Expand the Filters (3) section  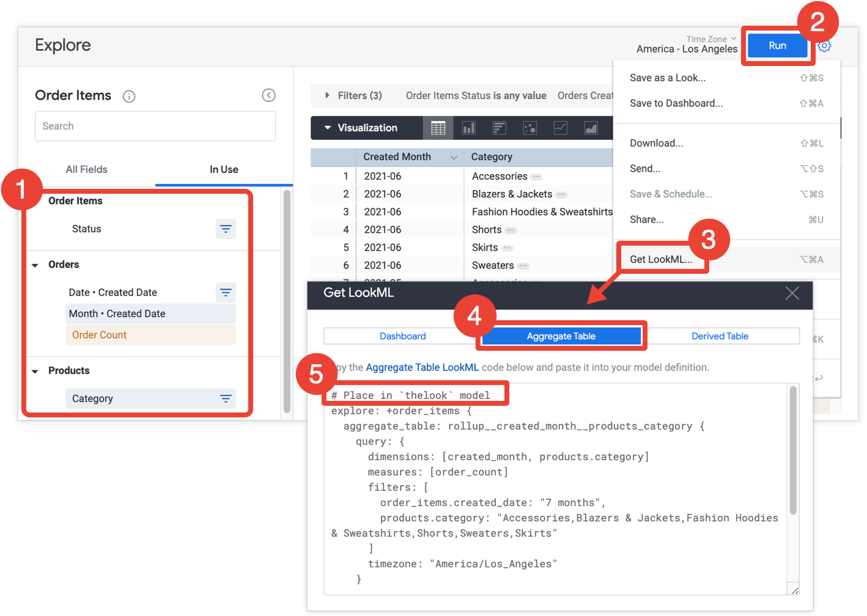tap(327, 96)
